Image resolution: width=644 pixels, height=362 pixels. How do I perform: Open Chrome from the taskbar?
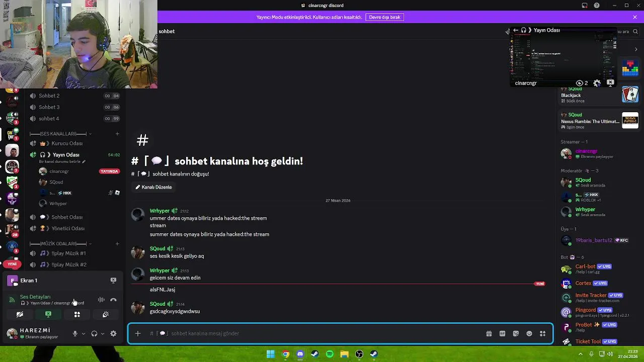pos(285,354)
